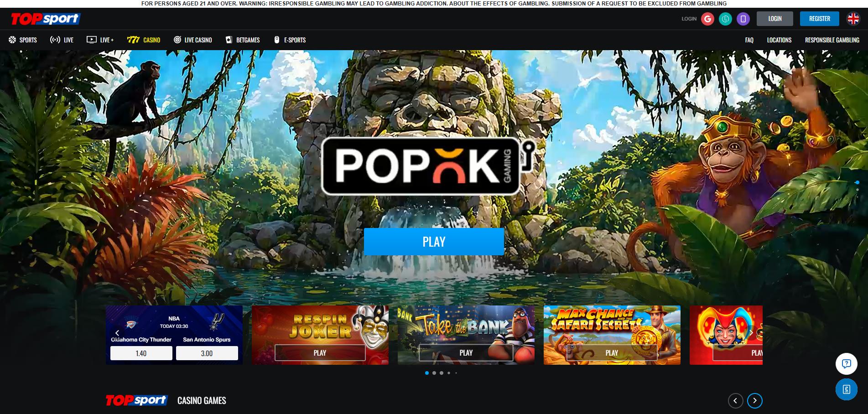Click the NBA match label
The width and height of the screenshot is (868, 414).
click(174, 319)
